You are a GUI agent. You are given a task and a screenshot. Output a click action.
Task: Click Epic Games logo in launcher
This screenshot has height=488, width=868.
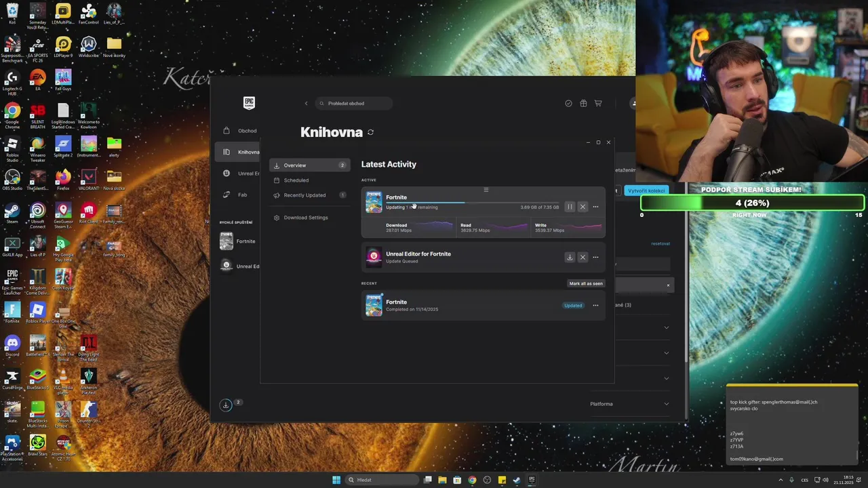249,103
